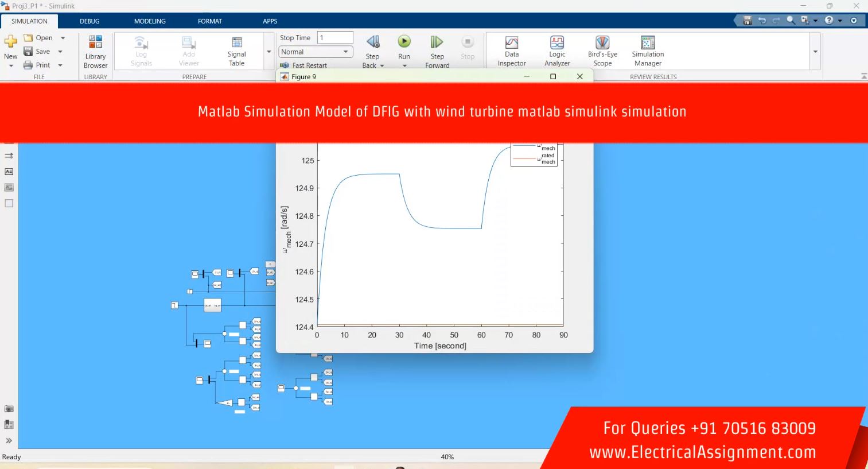Viewport: 868px width, 469px height.
Task: Expand the Help dropdown arrow
Action: tap(840, 21)
